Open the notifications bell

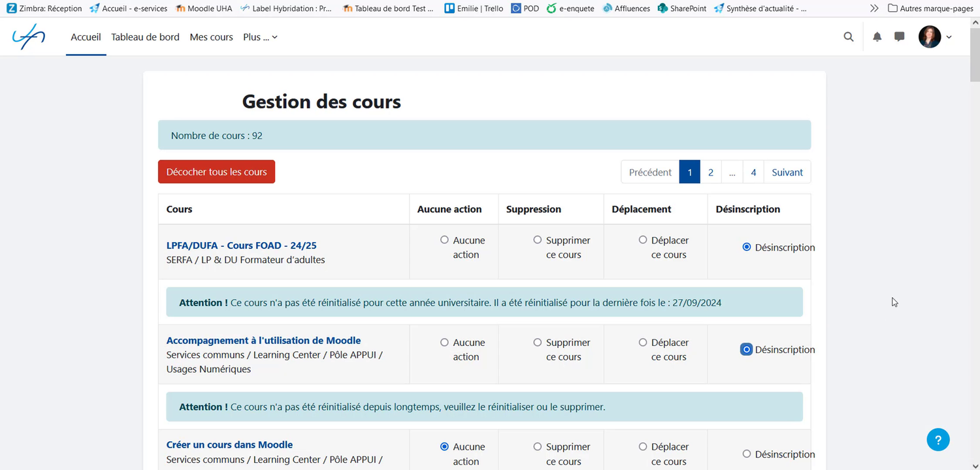pos(877,37)
